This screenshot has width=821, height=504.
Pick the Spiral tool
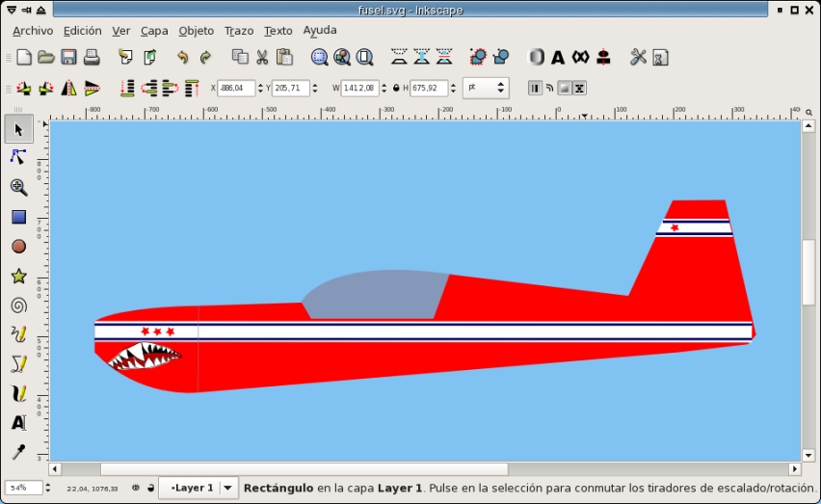(18, 305)
